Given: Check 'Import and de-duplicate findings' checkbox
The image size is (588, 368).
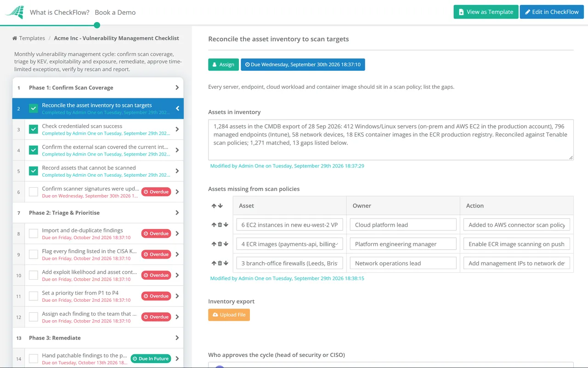Looking at the screenshot, I should point(34,234).
